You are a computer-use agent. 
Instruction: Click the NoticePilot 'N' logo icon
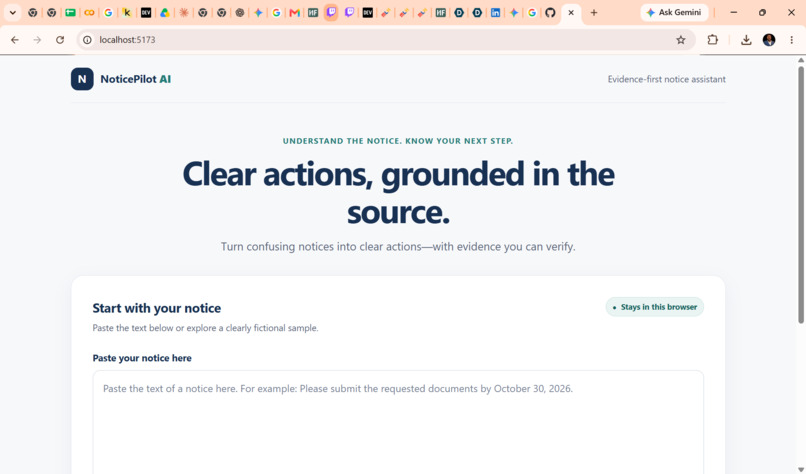coord(82,79)
